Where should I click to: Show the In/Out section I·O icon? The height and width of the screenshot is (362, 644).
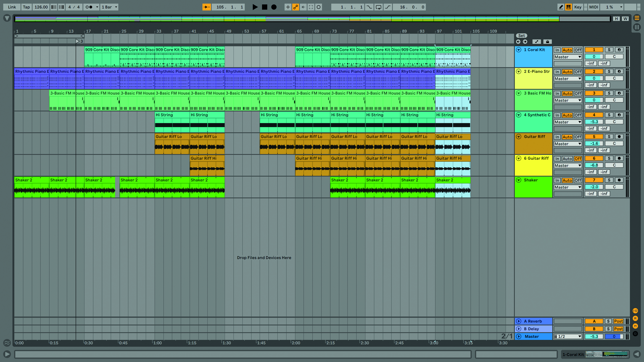click(635, 311)
